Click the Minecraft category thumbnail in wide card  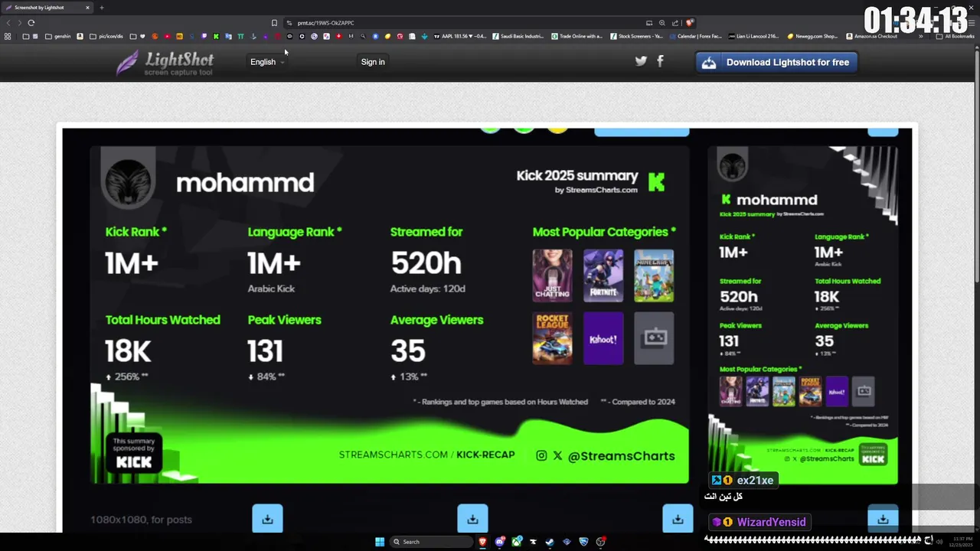(654, 275)
